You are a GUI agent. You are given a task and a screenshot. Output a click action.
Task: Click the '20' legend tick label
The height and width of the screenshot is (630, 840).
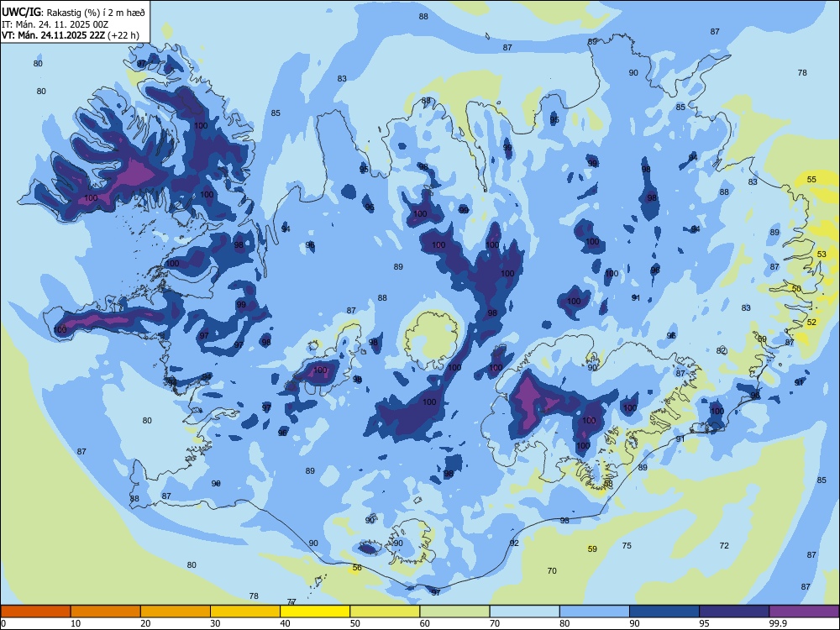145,623
